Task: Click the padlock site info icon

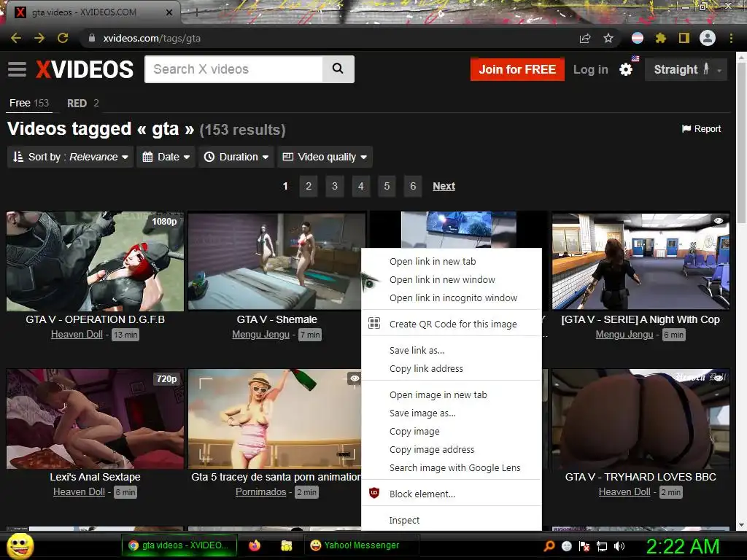Action: [92, 38]
